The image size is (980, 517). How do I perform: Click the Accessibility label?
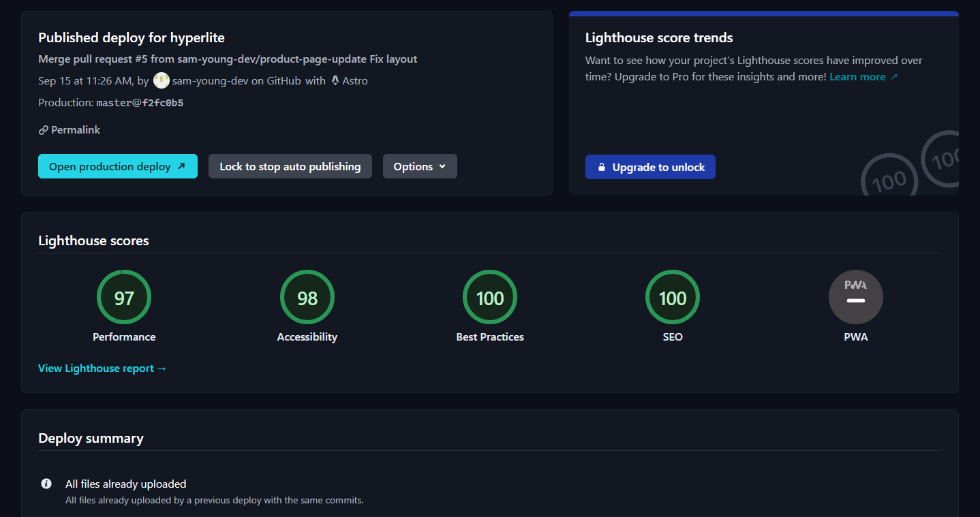click(x=307, y=336)
